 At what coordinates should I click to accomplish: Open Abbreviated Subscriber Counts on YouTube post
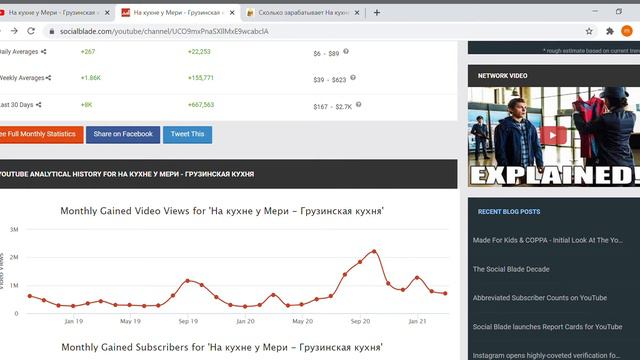540,298
